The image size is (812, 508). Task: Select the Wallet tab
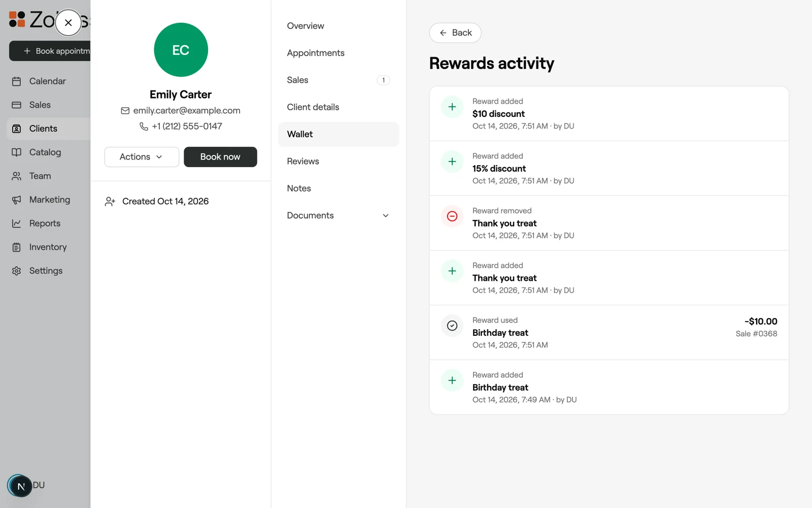pos(339,134)
